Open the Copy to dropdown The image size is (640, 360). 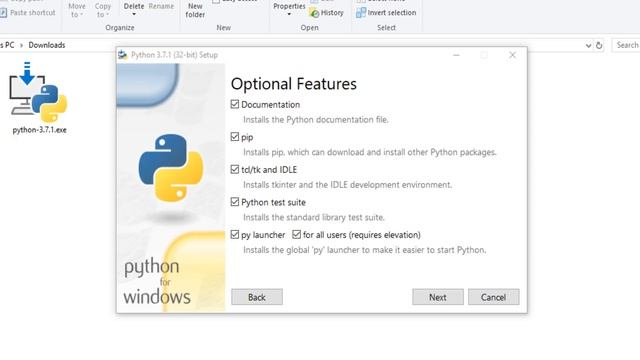(x=102, y=11)
